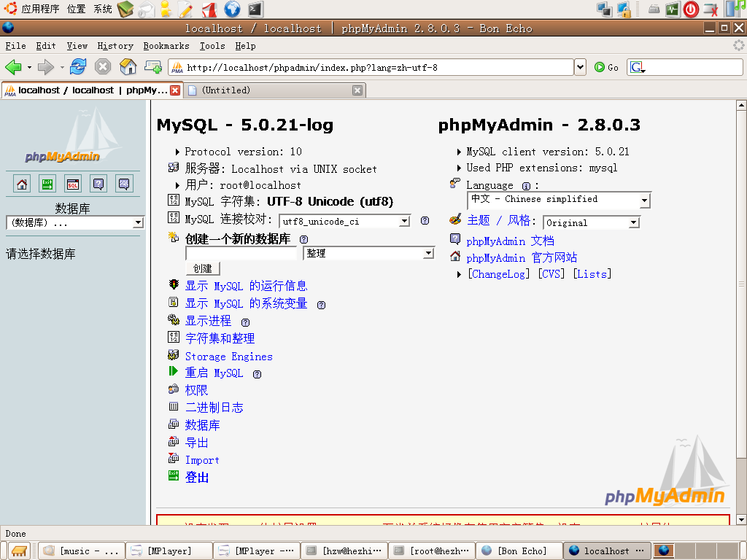747x560 pixels.
Task: Click help icon beside 显示 MySQL 的系统变量
Action: tap(322, 305)
